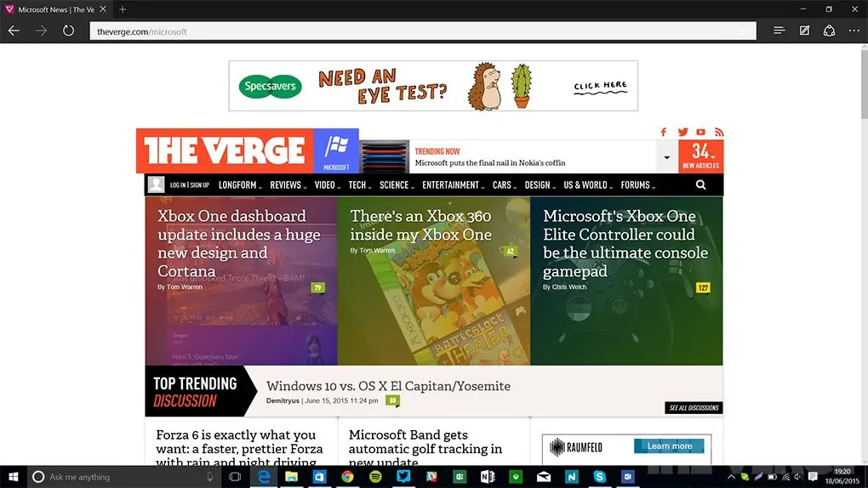
Task: Close the Microsoft News tab
Action: pyautogui.click(x=103, y=9)
